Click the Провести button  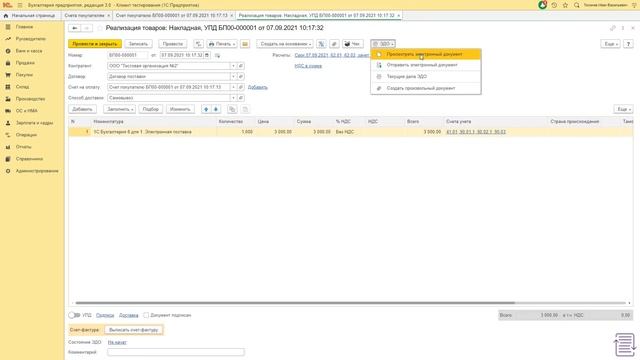pos(173,44)
